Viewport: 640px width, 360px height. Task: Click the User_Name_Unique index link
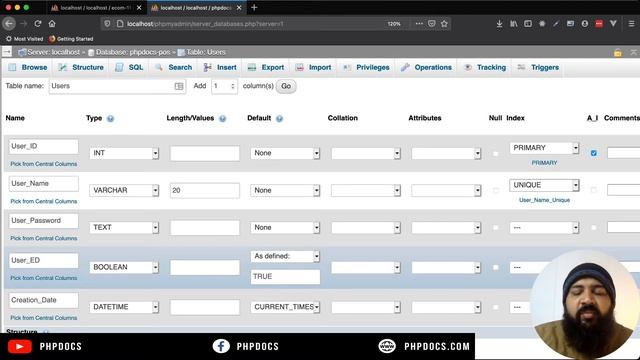[x=544, y=200]
